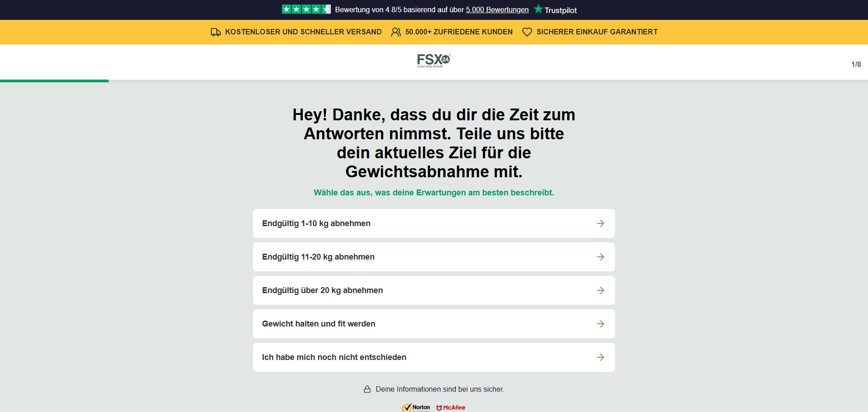Click the arrow on the 11-20 kg option

(x=601, y=257)
